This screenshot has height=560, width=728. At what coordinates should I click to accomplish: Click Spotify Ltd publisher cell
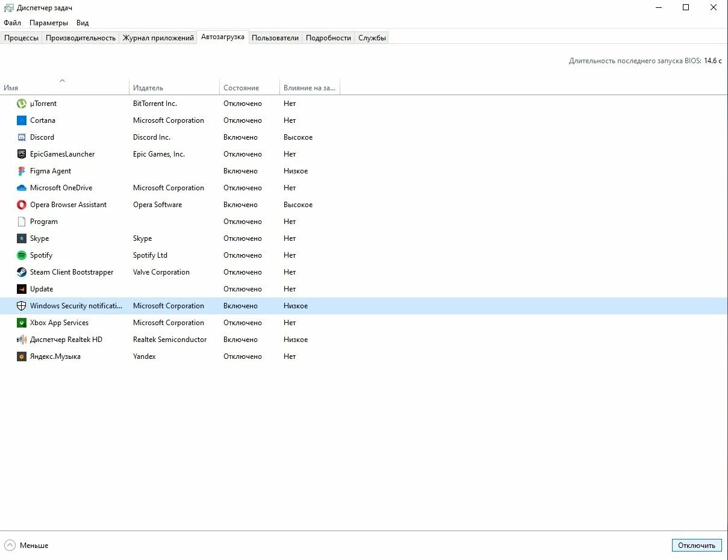151,255
